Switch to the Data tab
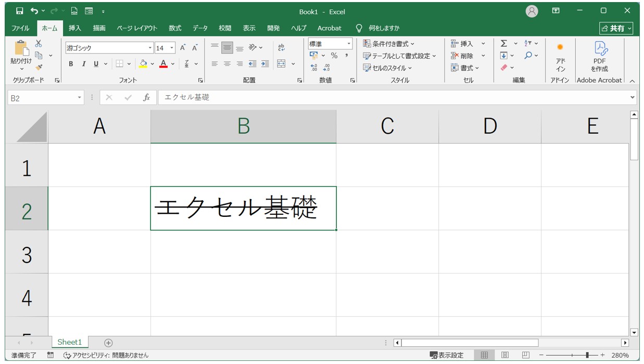Image resolution: width=644 pixels, height=364 pixels. click(200, 28)
